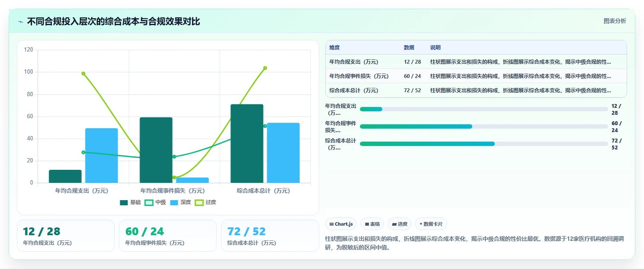Image resolution: width=644 pixels, height=269 pixels.
Task: Toggle the 过度 legend item
Action: pos(205,202)
